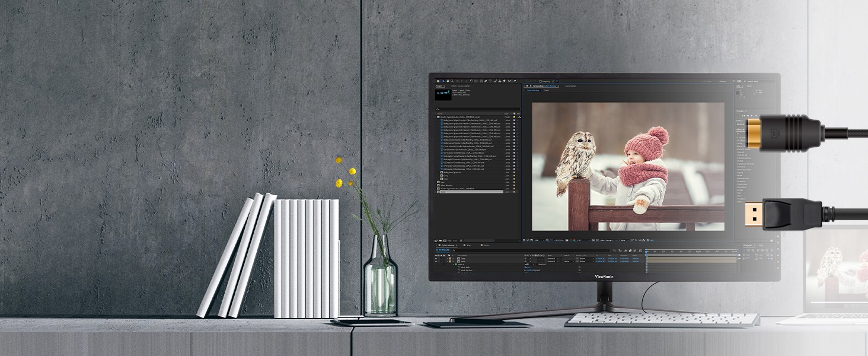Select the Type text tool
868x356 pixels.
coord(490,81)
